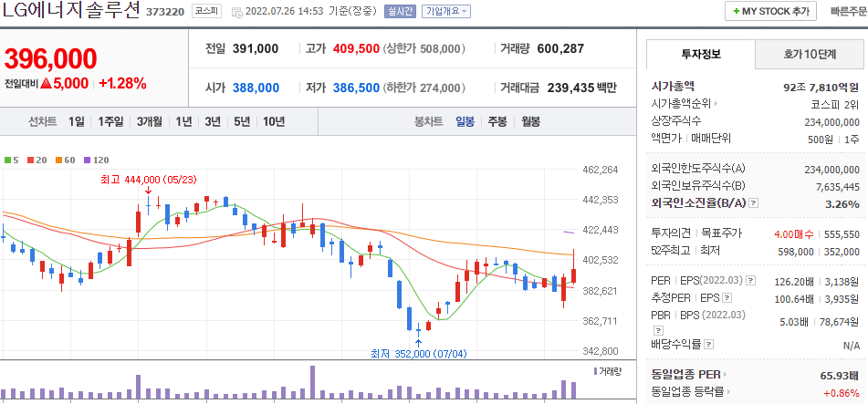Select the 3년 line chart period

tap(213, 122)
